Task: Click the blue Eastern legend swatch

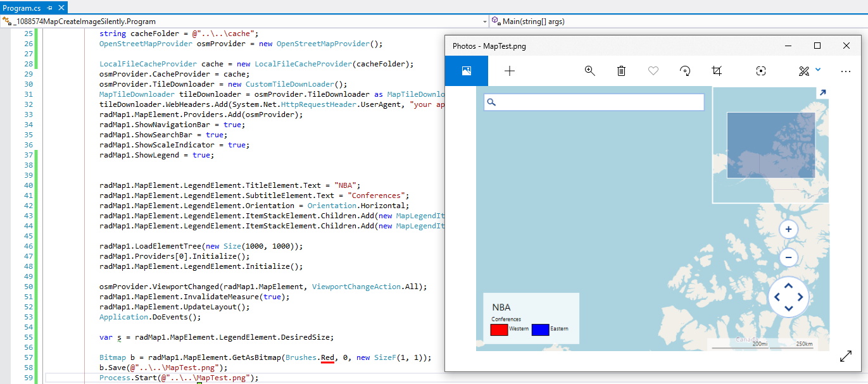Action: point(540,329)
